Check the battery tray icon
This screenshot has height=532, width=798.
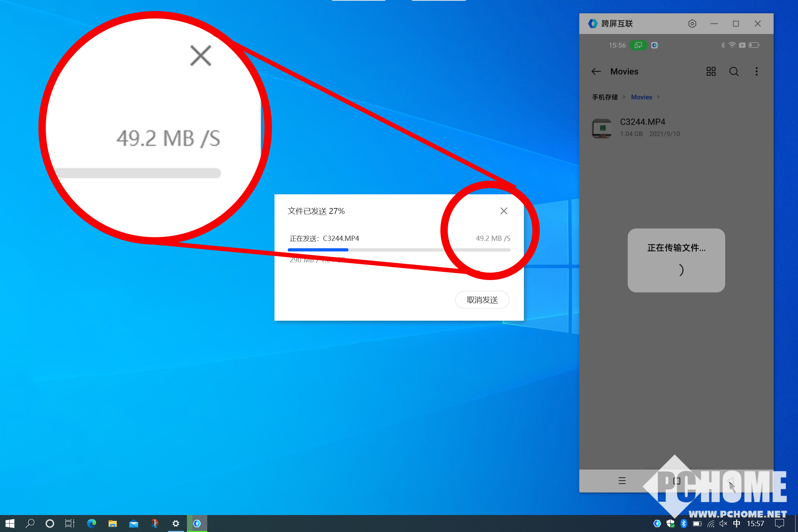tap(697, 524)
